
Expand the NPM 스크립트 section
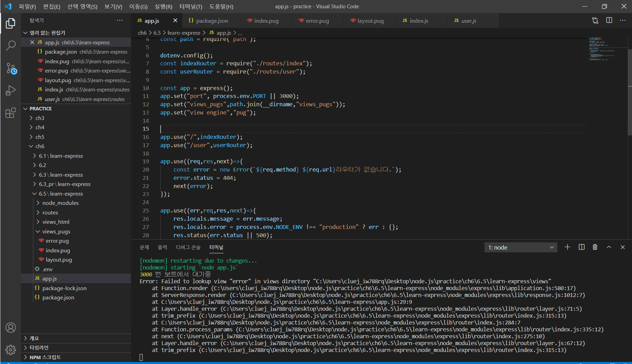tap(45, 357)
